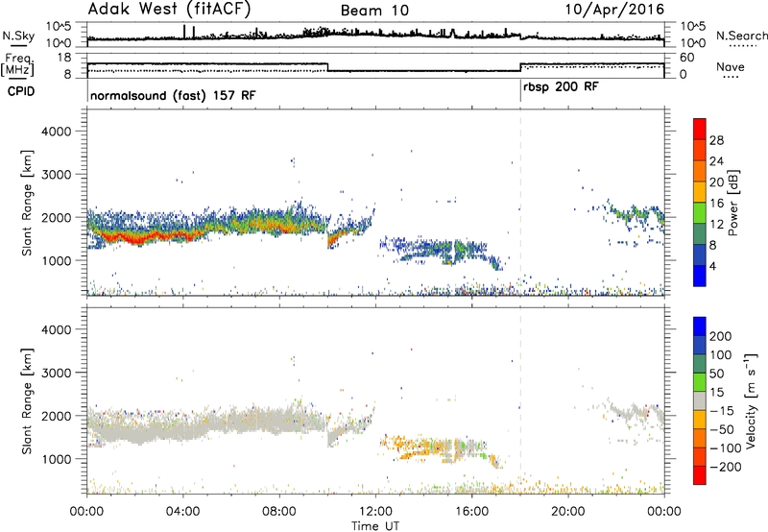Image resolution: width=768 pixels, height=532 pixels.
Task: Click the 'N.Sky' legend label
Action: coord(18,36)
